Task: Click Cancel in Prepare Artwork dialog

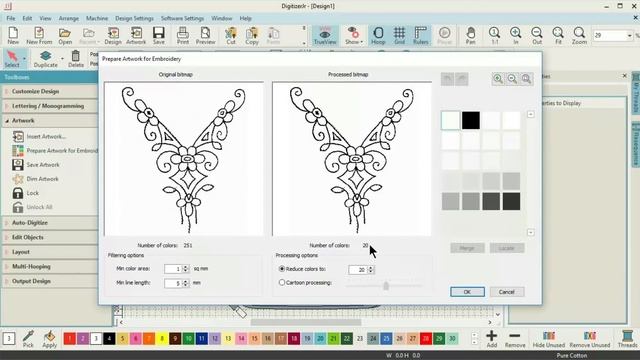Action: [x=507, y=292]
